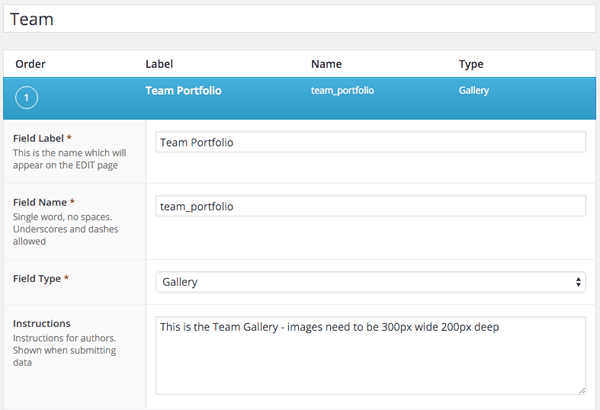Click inside the Instructions text area
The width and height of the screenshot is (600, 410).
point(370,355)
